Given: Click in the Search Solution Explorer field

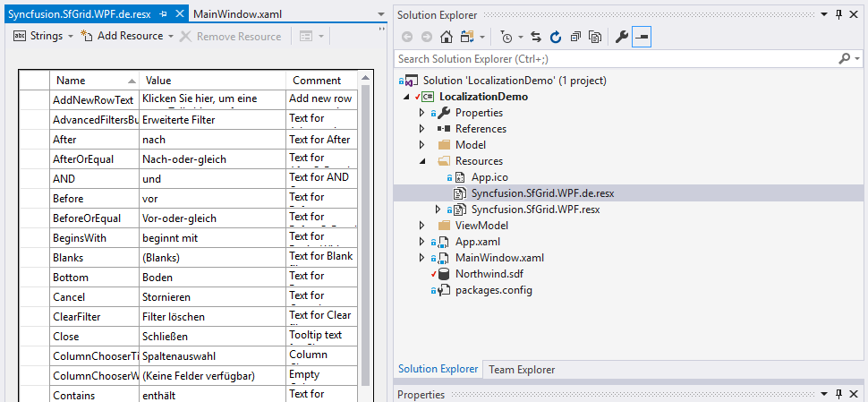Looking at the screenshot, I should tap(616, 58).
